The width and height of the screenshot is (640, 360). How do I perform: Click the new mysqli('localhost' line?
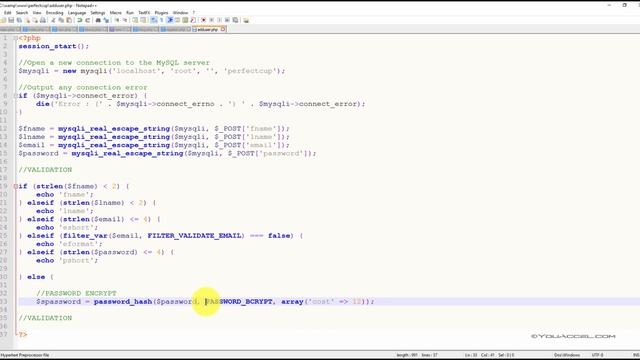(x=152, y=71)
